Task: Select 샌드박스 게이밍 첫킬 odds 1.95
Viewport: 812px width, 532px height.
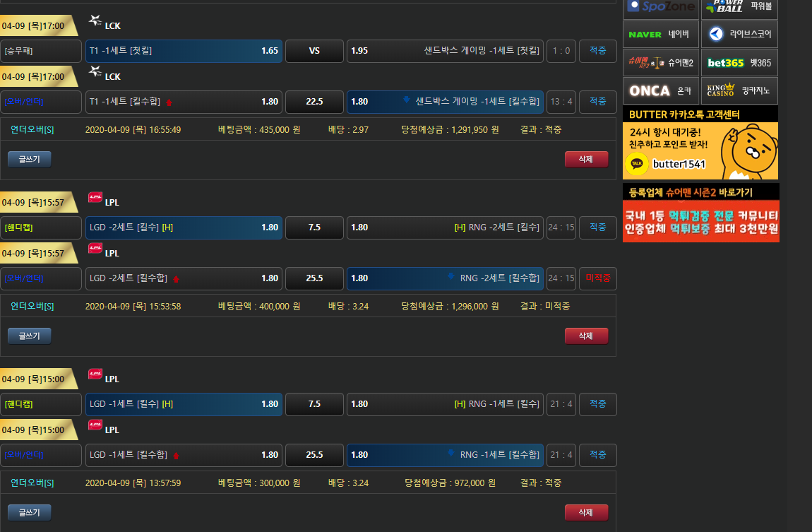Action: (x=445, y=51)
